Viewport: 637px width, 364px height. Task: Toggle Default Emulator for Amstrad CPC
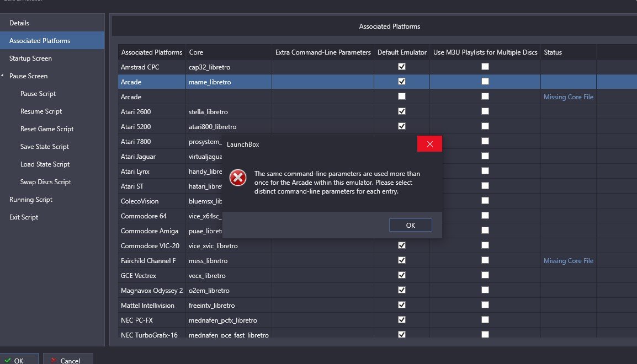coord(402,67)
